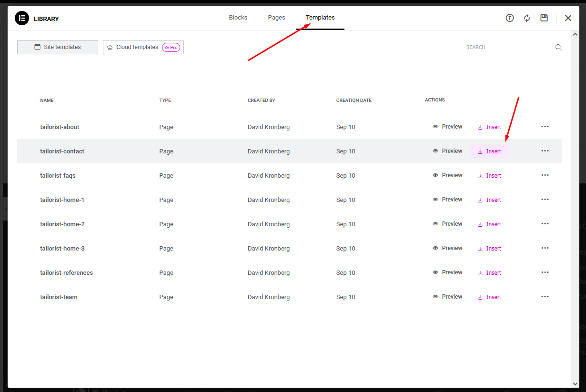Open more options for tailorist-team
This screenshot has width=586, height=392.
point(545,297)
